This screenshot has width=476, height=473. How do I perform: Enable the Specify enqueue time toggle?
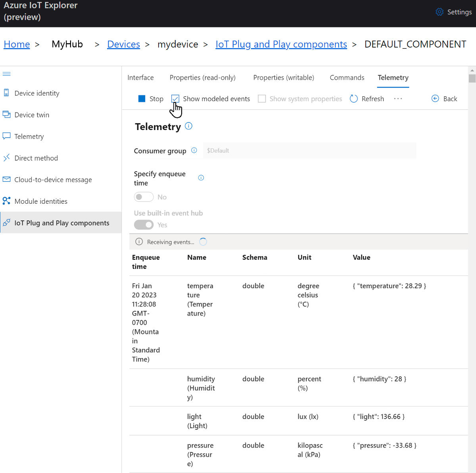point(144,197)
